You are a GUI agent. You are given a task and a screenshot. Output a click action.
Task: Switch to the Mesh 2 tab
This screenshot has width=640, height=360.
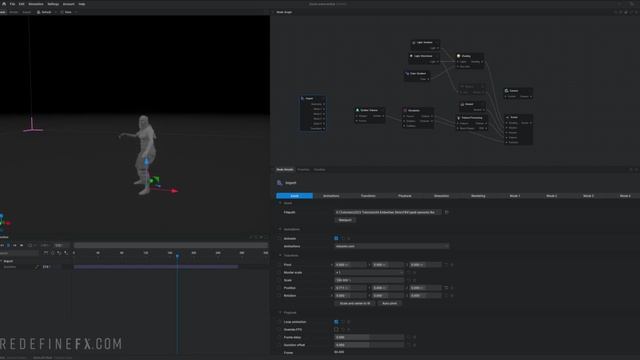[x=551, y=196]
